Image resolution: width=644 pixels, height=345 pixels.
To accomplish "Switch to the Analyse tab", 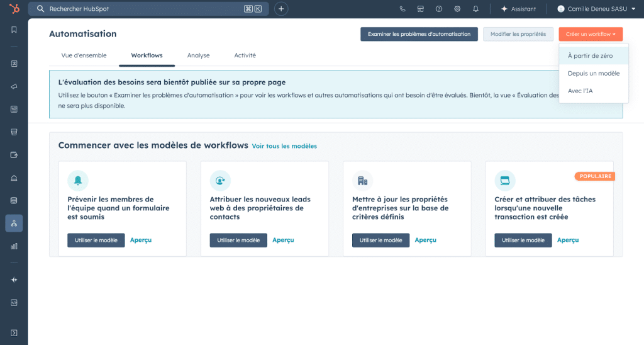I will coord(198,55).
